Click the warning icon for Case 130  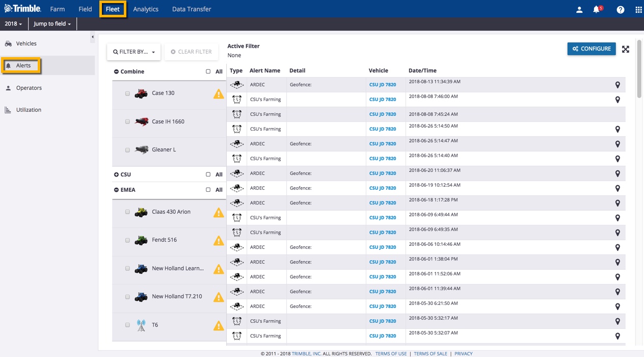coord(219,94)
